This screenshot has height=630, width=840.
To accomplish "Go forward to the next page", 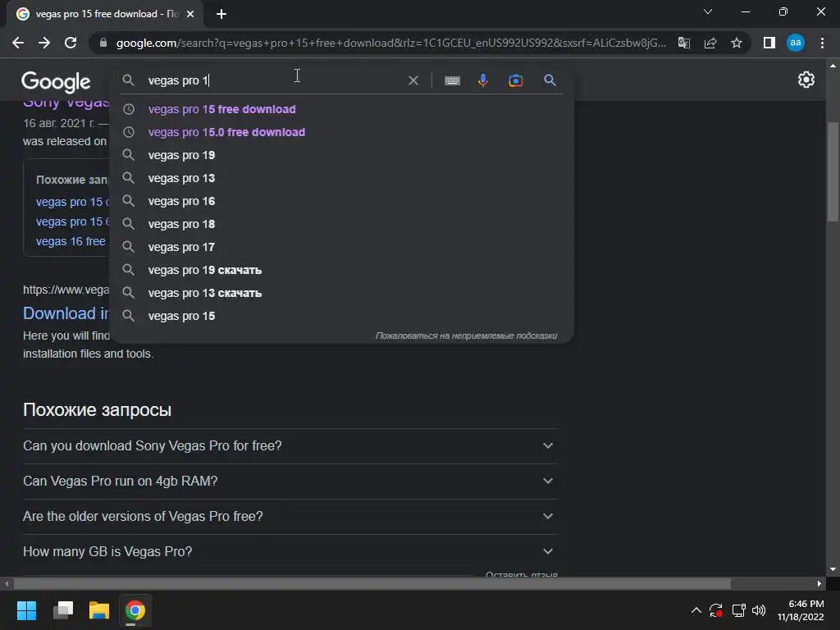I will click(x=44, y=43).
